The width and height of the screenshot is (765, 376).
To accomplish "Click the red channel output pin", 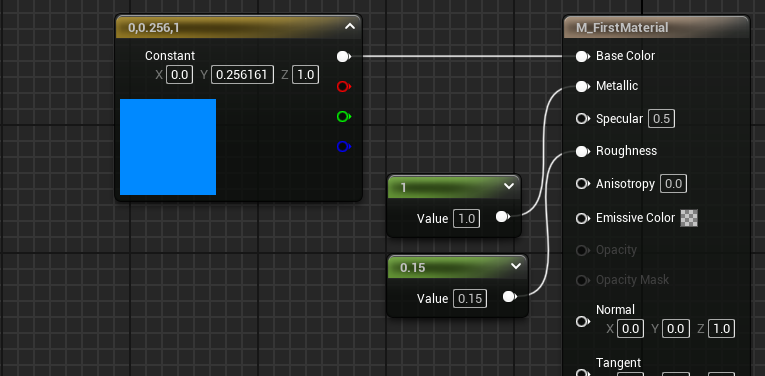I will point(343,87).
